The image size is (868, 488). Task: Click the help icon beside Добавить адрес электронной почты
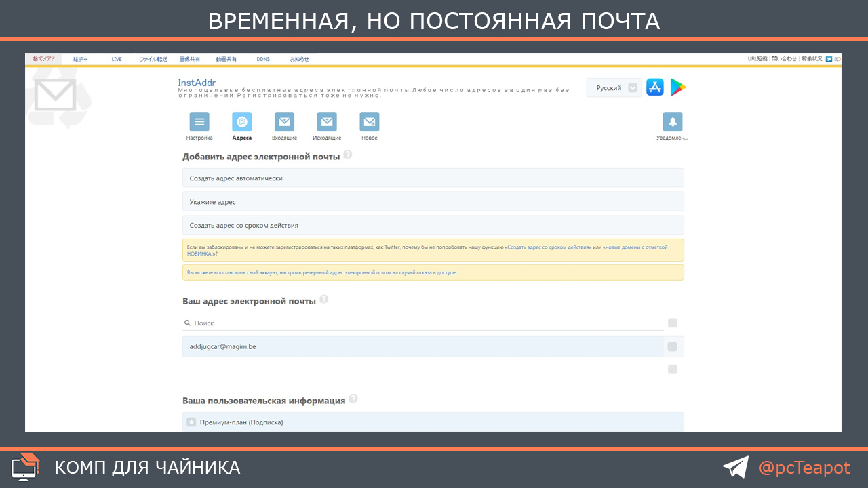(348, 155)
